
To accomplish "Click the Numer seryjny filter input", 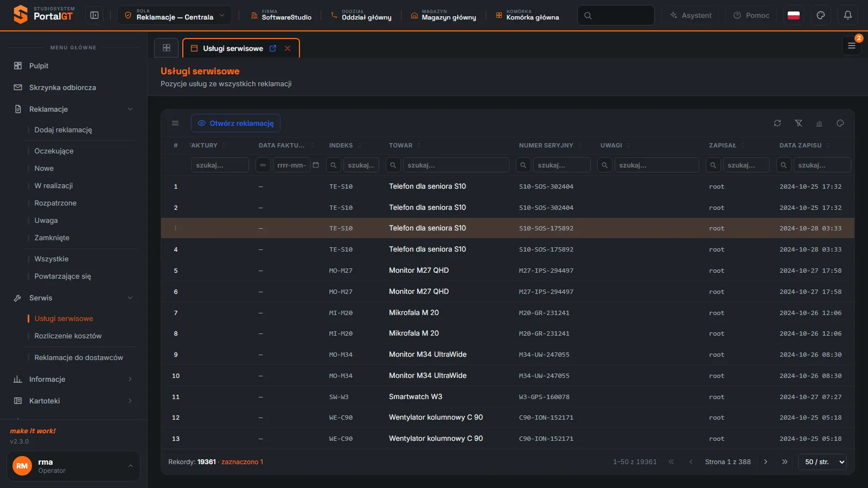I will pyautogui.click(x=561, y=165).
